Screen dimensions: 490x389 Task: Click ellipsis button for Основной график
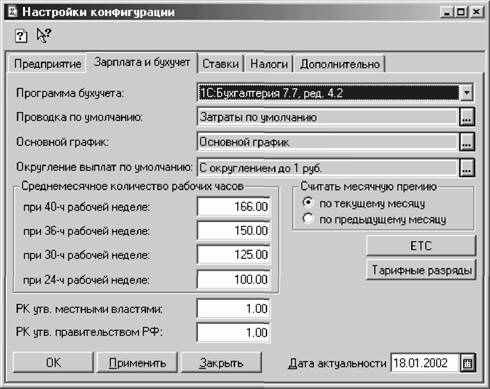pos(467,142)
